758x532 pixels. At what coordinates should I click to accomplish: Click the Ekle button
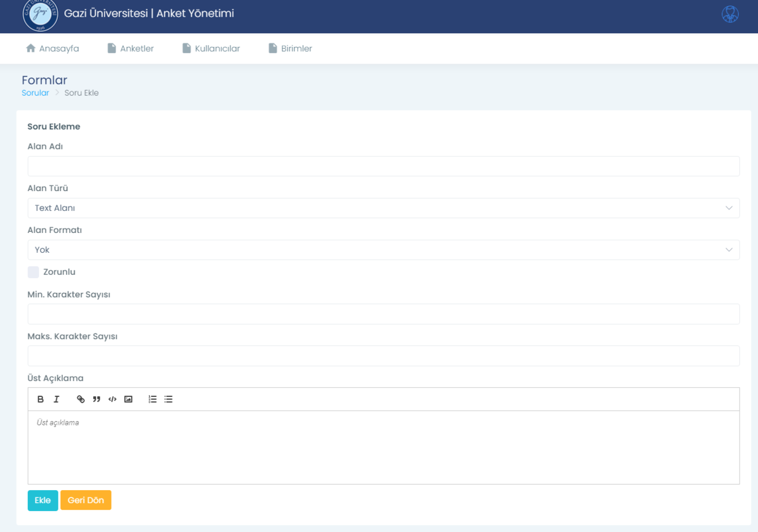pos(43,500)
